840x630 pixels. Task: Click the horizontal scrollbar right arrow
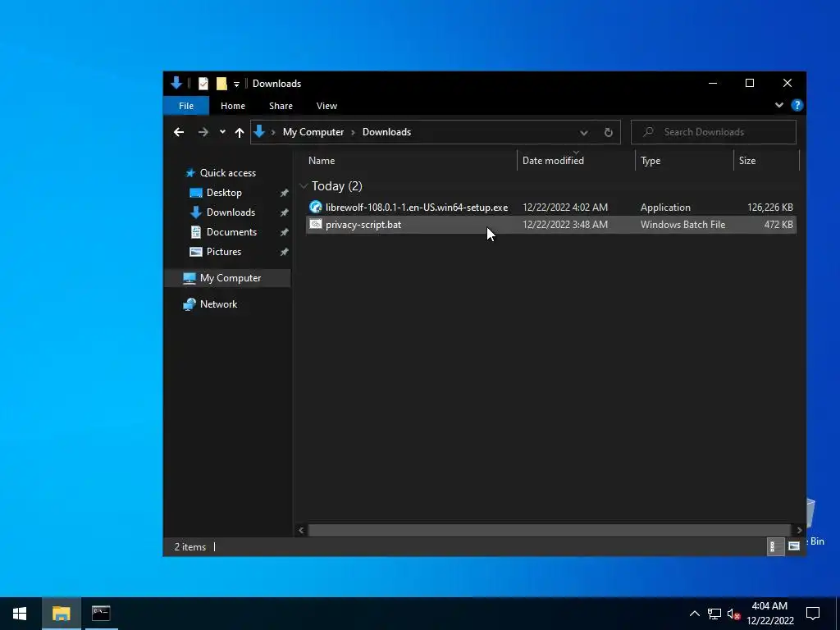799,531
